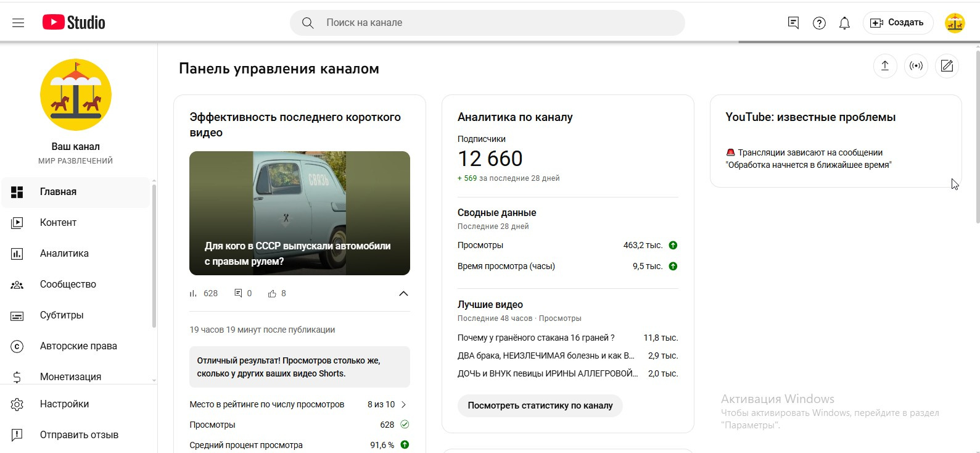Expand the ranking by views row arrow
This screenshot has width=980, height=453.
click(x=404, y=405)
